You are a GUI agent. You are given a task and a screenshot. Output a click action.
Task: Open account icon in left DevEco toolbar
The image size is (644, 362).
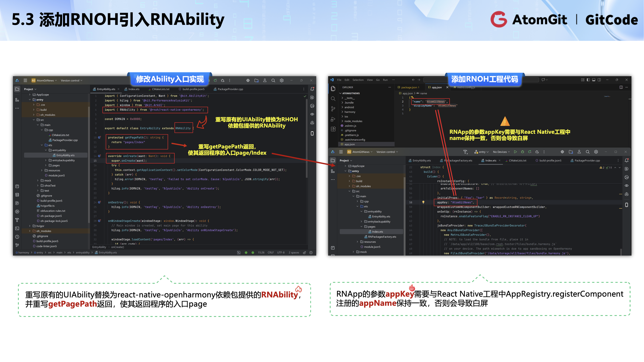pyautogui.click(x=265, y=80)
